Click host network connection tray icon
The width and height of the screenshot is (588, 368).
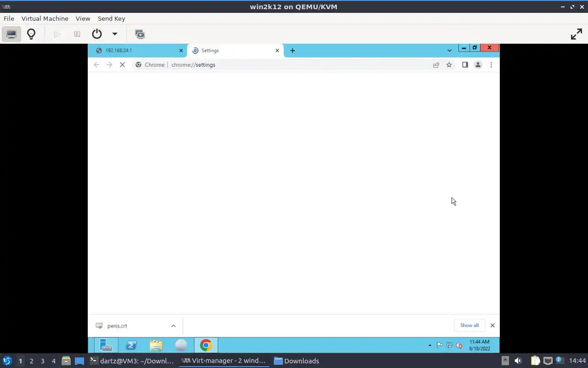click(x=548, y=361)
